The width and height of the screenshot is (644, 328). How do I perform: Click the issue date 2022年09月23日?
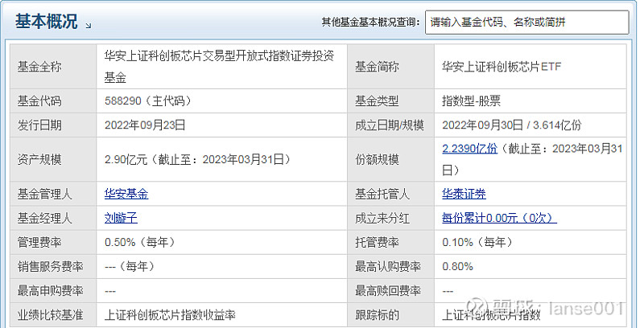click(145, 125)
